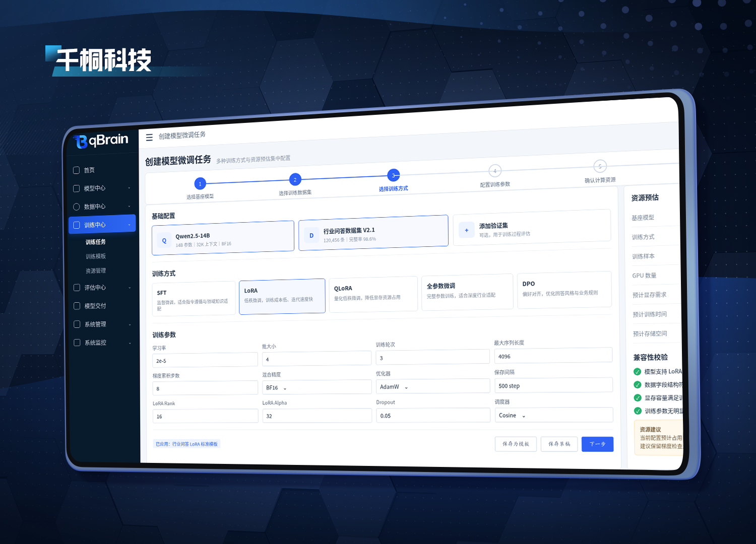Open the 调度器 Cosine dropdown
Screen dimensions: 756x544
click(x=554, y=415)
